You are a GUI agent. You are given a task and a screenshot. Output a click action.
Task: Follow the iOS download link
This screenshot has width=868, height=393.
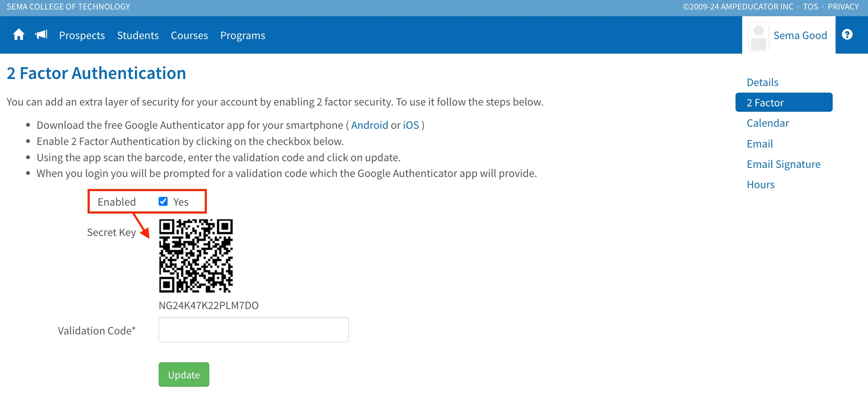point(411,125)
